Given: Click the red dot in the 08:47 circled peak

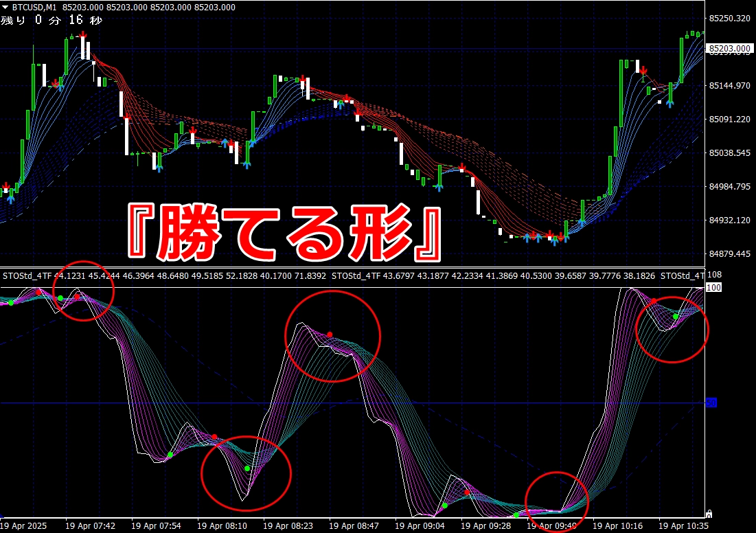Looking at the screenshot, I should pyautogui.click(x=330, y=334).
